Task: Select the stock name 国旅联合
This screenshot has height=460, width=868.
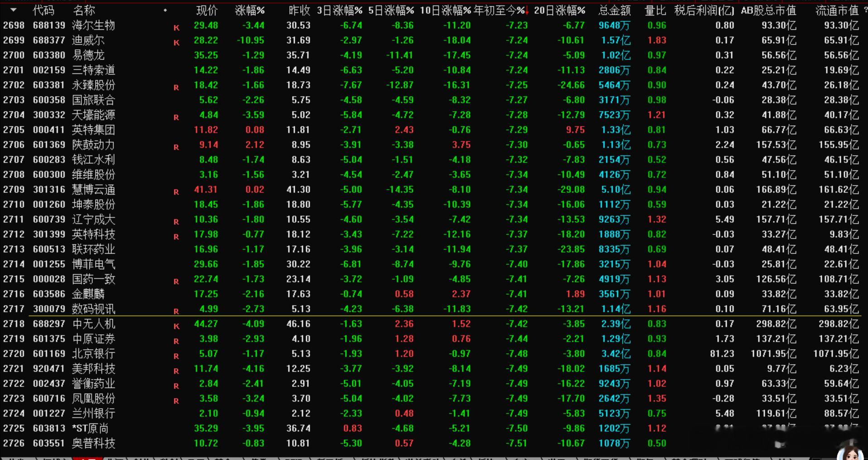Action: (94, 100)
